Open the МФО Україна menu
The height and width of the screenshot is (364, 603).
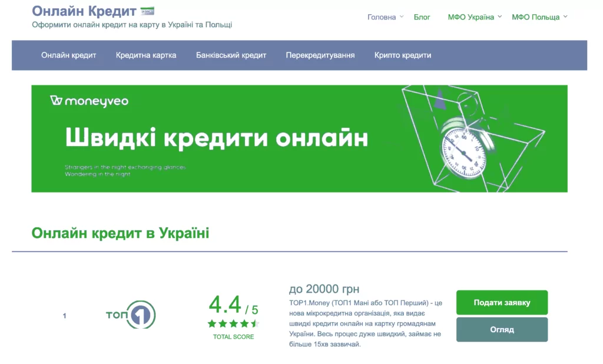pyautogui.click(x=471, y=17)
